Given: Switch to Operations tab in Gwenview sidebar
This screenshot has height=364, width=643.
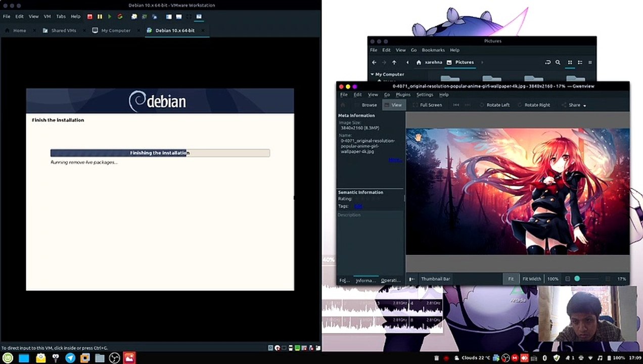Looking at the screenshot, I should 391,280.
